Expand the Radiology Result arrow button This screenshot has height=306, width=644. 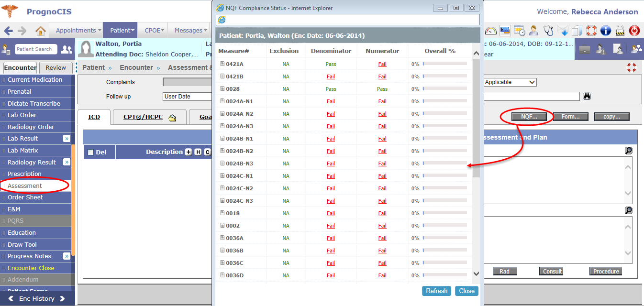coord(67,162)
